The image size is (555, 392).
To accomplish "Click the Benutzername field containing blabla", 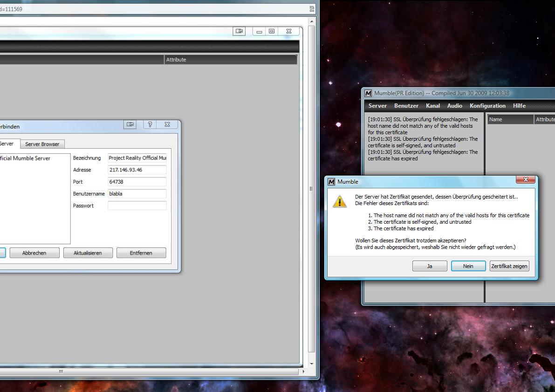I will (137, 194).
